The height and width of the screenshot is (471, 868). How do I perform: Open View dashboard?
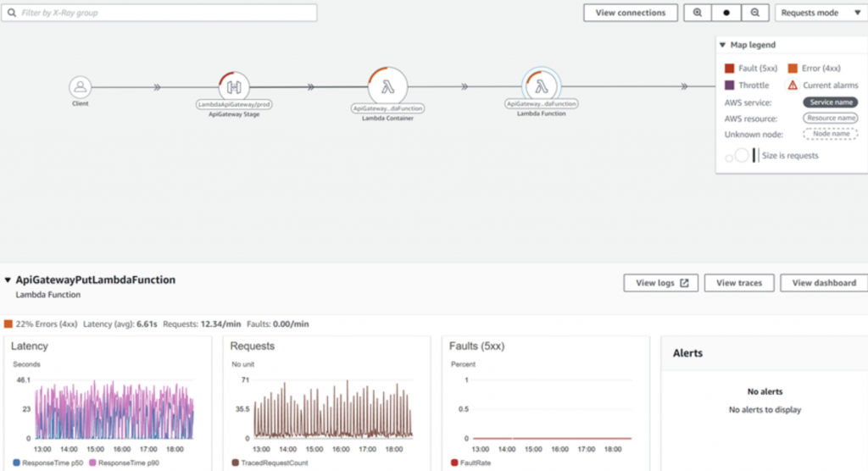[824, 283]
